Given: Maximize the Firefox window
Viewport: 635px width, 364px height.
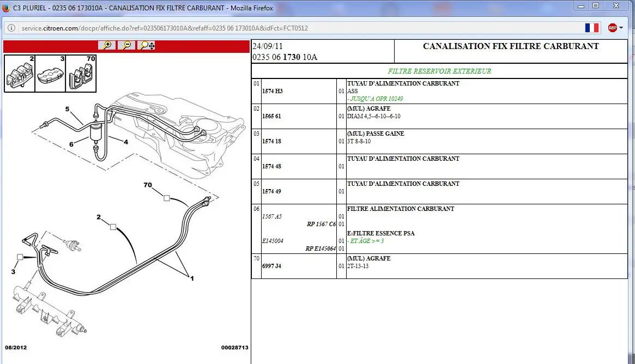Looking at the screenshot, I should (x=595, y=5).
